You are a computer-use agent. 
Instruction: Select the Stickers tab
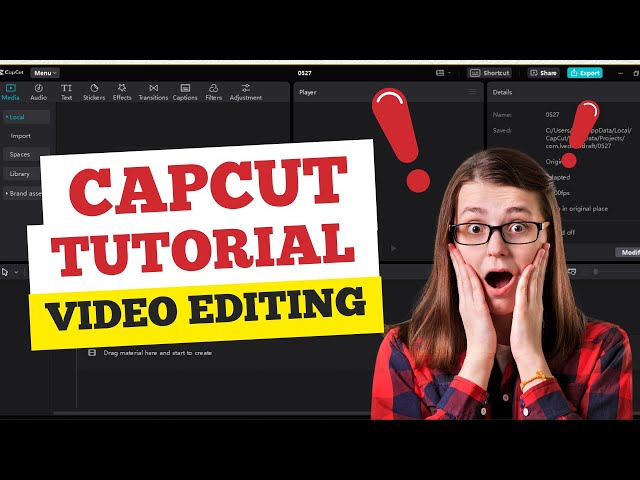94,92
